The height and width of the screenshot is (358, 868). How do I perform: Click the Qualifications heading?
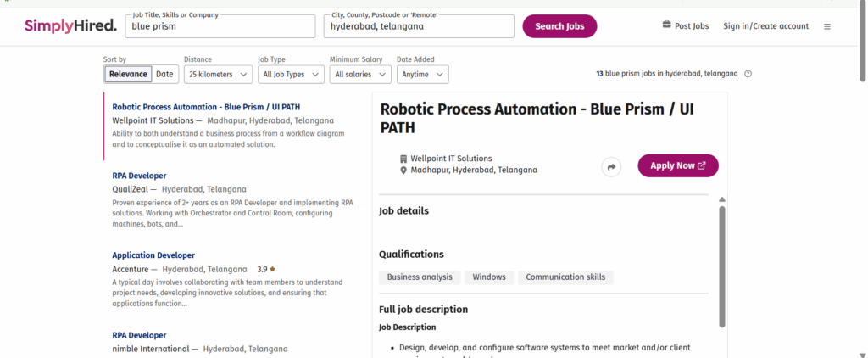pyautogui.click(x=411, y=255)
